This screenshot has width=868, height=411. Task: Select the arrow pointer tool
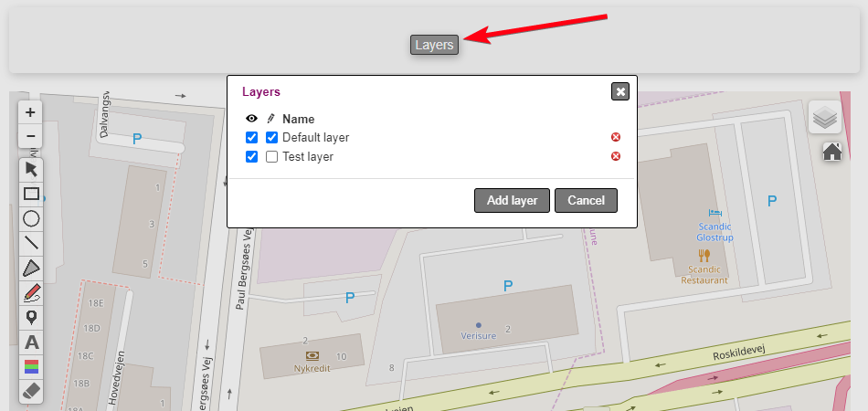31,169
